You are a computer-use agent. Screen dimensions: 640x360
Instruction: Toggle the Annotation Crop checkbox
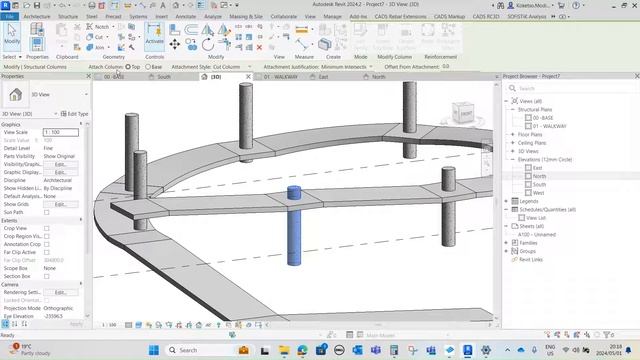pyautogui.click(x=47, y=244)
